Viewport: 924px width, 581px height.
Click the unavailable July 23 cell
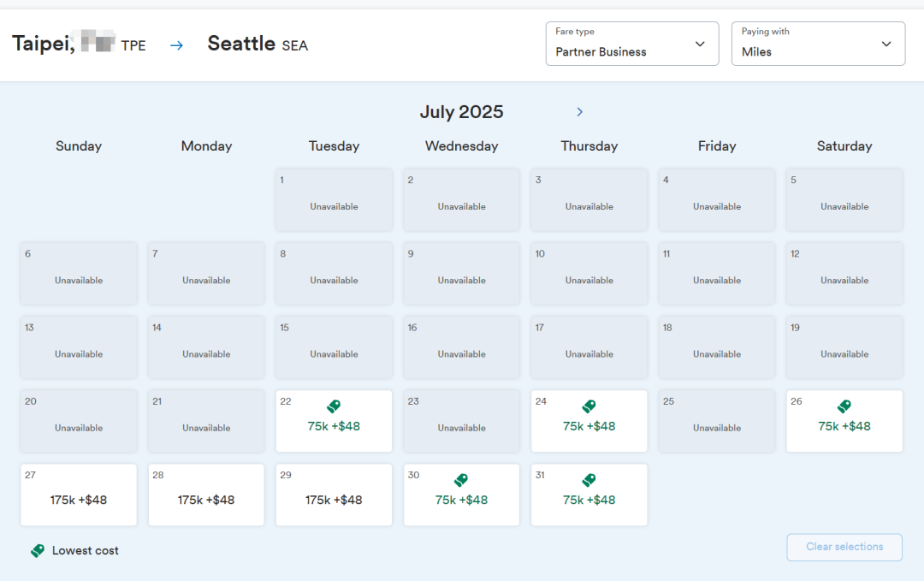pyautogui.click(x=461, y=421)
